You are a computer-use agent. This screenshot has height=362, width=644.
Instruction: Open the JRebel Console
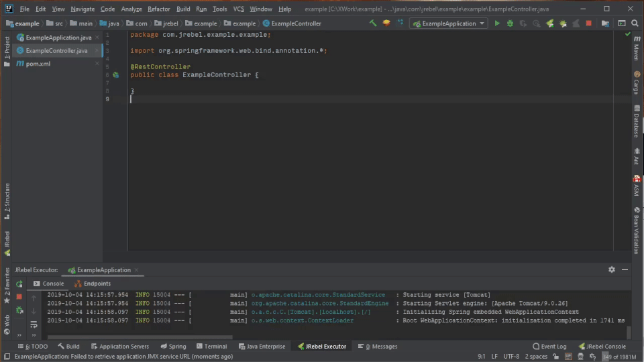pos(602,347)
